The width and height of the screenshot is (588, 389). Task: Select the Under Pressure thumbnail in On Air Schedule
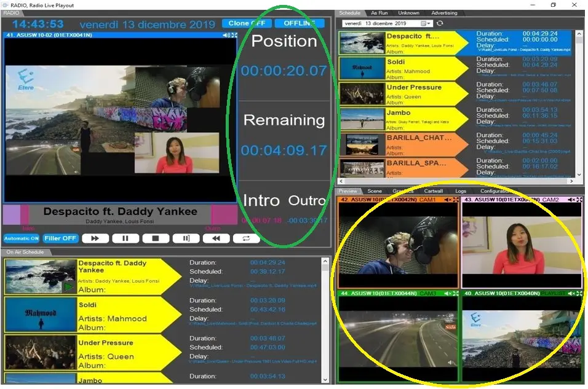(x=41, y=352)
